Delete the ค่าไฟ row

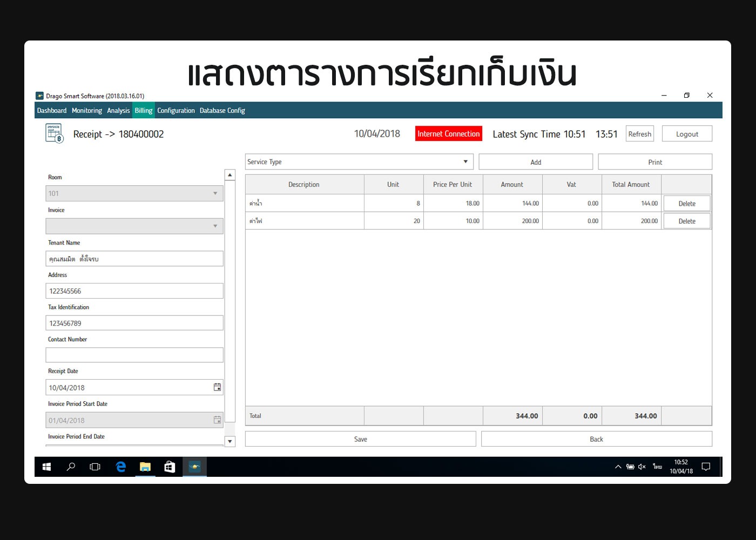(687, 221)
